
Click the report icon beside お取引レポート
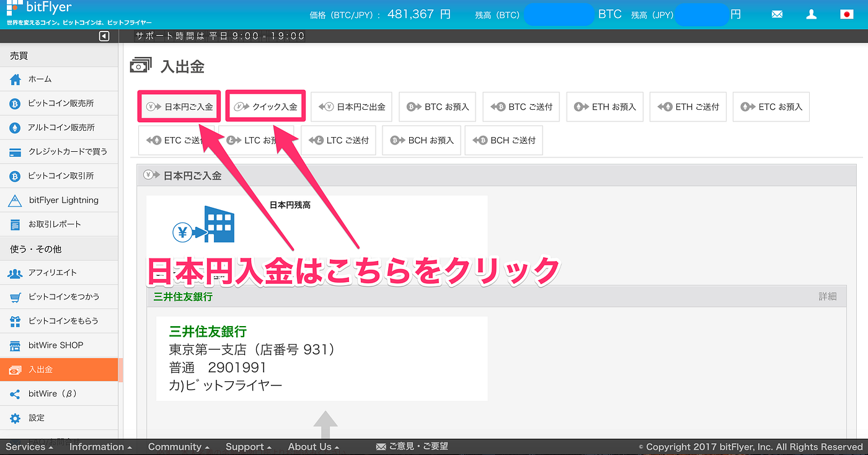15,224
